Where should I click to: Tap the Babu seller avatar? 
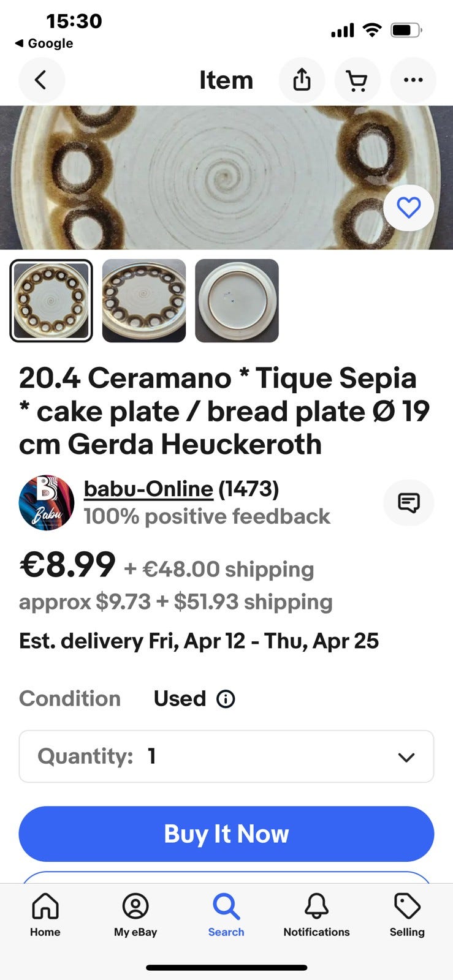tap(47, 503)
